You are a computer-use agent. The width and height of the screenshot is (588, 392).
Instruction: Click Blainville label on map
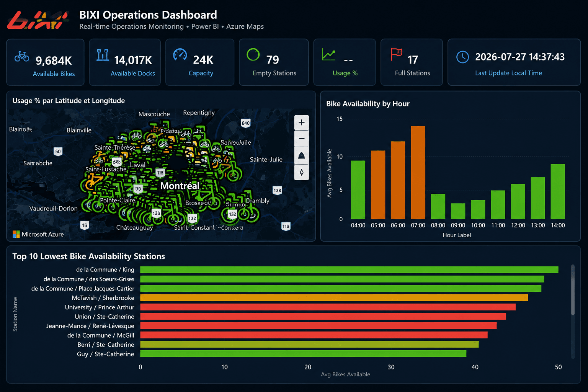[79, 130]
